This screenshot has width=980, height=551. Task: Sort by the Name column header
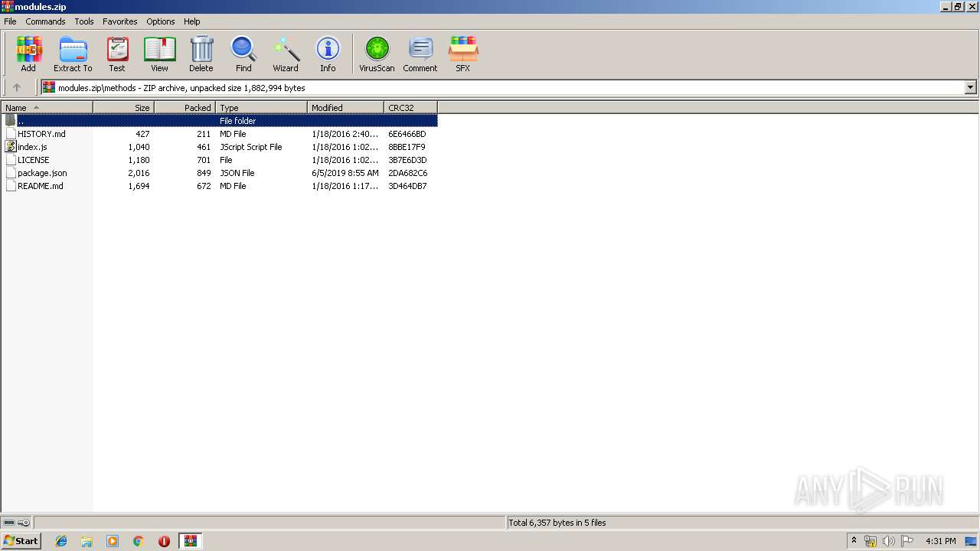point(47,108)
